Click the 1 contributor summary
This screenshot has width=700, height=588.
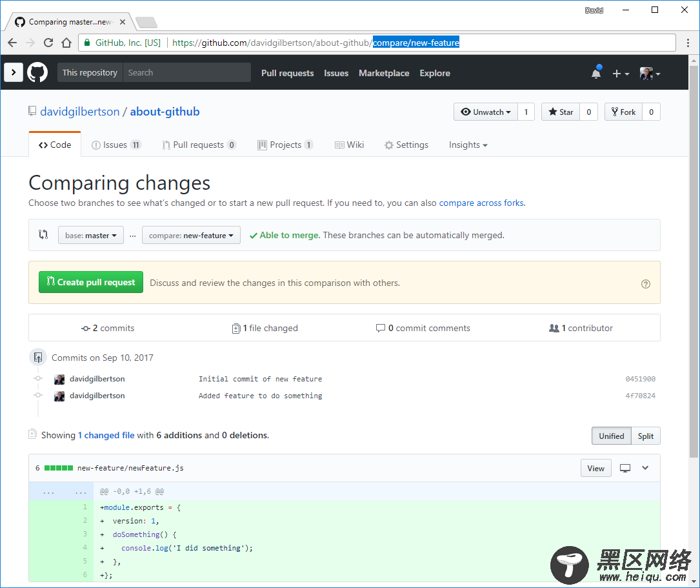pos(581,328)
